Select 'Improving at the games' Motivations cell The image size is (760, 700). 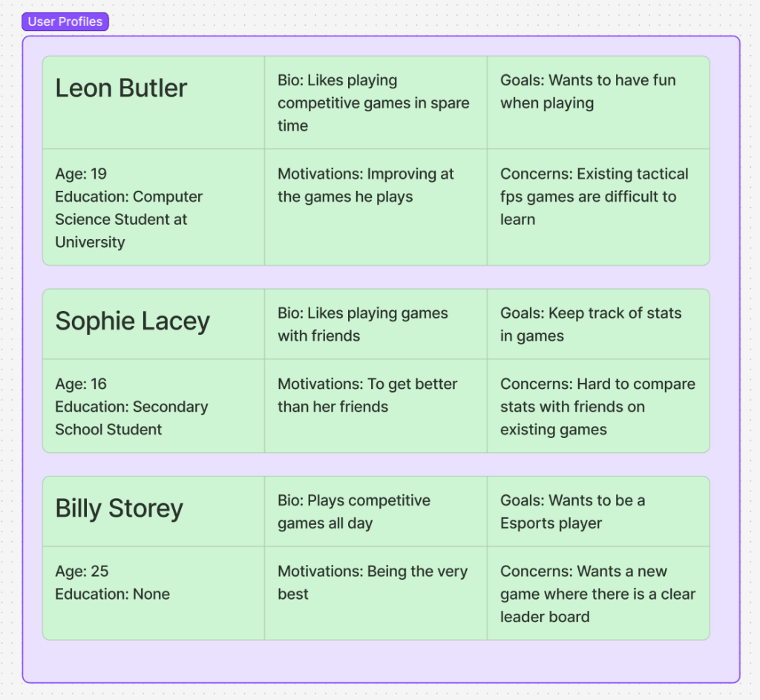point(375,207)
